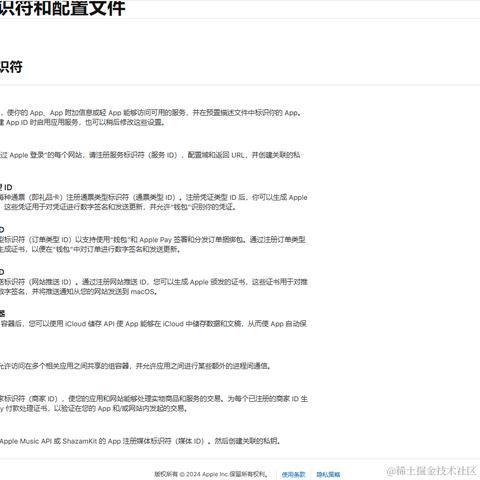This screenshot has width=480, height=480.
Task: Open the 隐私策略 link in the footer
Action: [x=328, y=474]
